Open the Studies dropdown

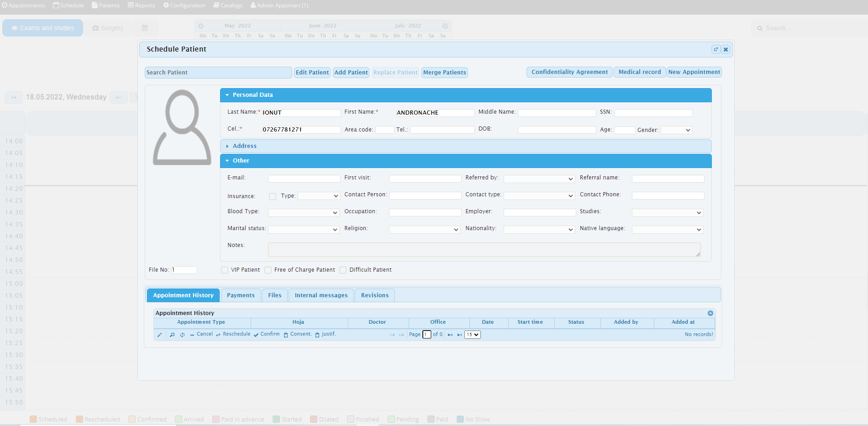[x=668, y=213]
